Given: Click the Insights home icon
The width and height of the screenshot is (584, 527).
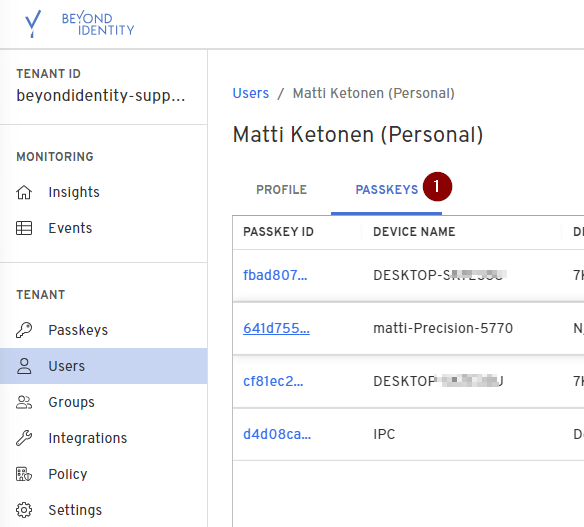Looking at the screenshot, I should tap(24, 192).
